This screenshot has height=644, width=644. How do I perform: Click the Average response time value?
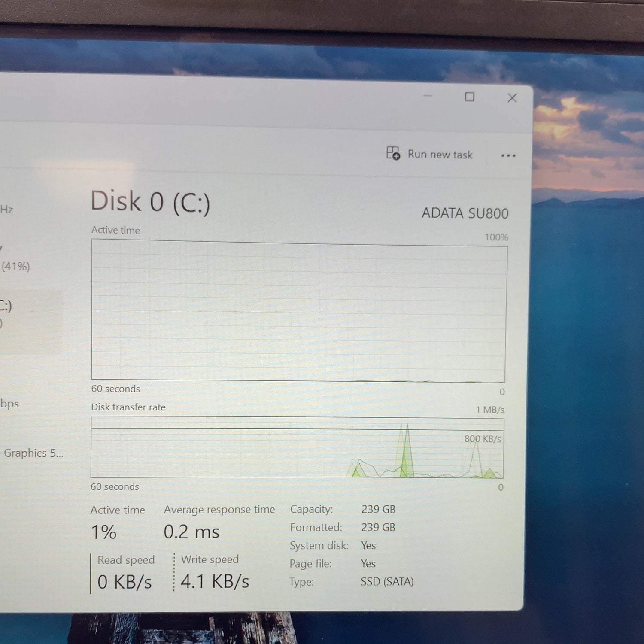coord(191,532)
